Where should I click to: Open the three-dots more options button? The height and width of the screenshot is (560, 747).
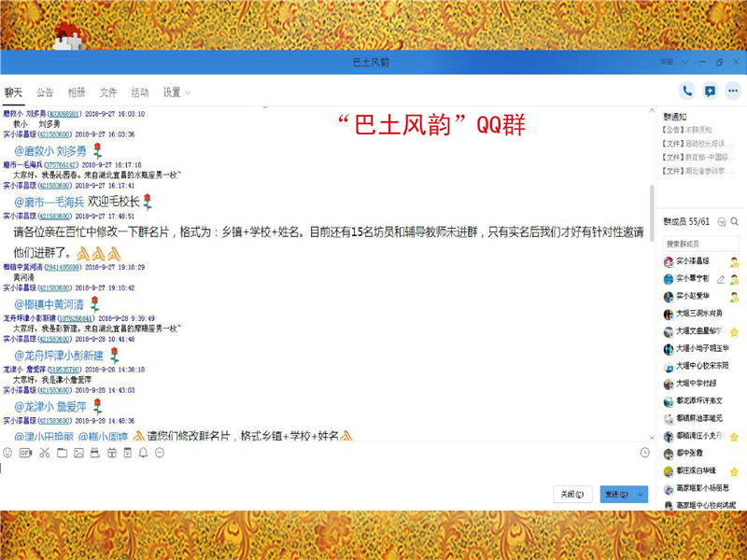[x=732, y=91]
